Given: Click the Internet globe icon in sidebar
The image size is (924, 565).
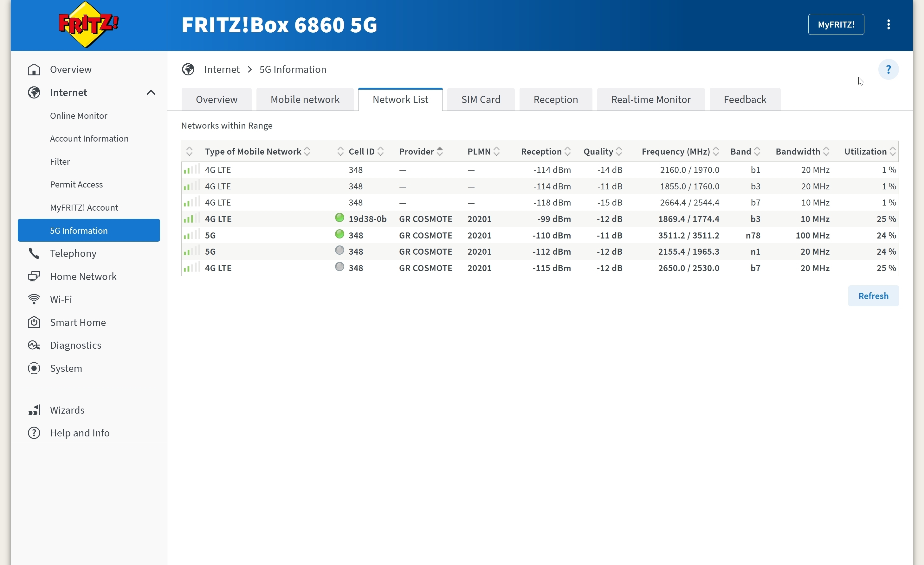Looking at the screenshot, I should click(x=34, y=92).
